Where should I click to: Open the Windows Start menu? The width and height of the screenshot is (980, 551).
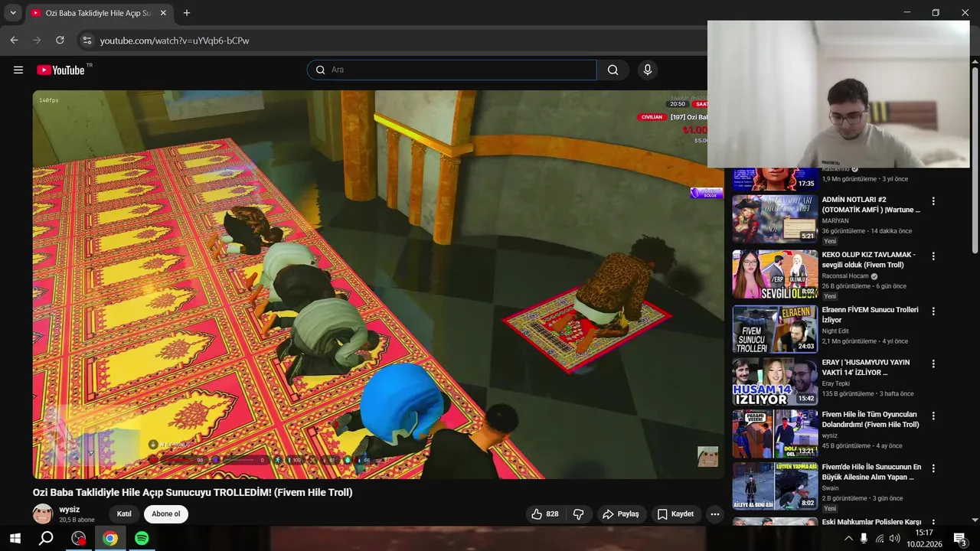click(x=15, y=539)
